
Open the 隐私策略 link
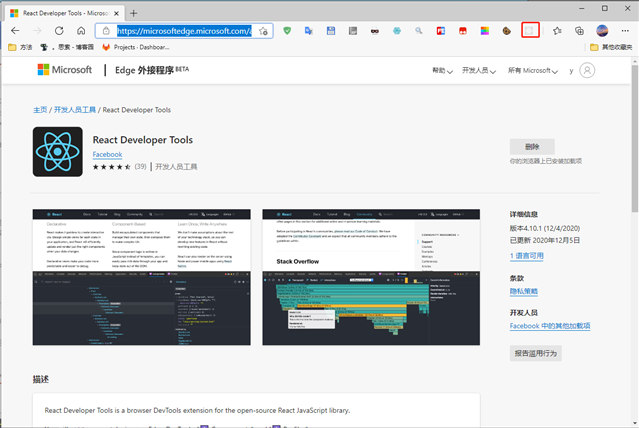pyautogui.click(x=524, y=291)
